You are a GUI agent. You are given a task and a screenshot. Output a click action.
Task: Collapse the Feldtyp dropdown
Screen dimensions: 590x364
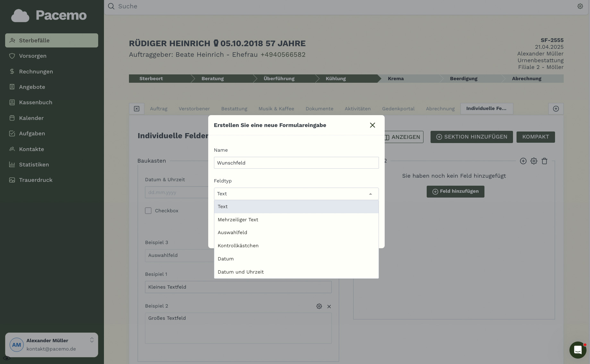pyautogui.click(x=370, y=194)
